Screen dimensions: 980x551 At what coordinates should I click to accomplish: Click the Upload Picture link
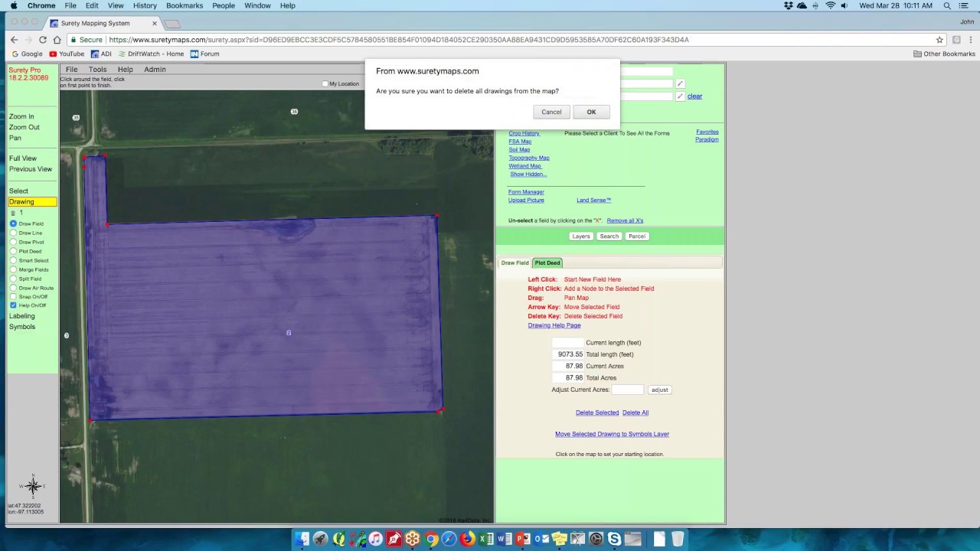pyautogui.click(x=526, y=201)
